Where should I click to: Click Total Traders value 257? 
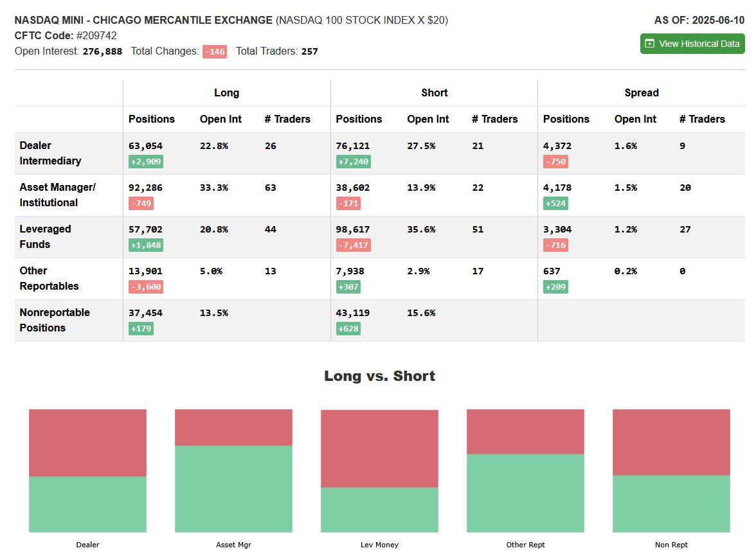tap(310, 51)
